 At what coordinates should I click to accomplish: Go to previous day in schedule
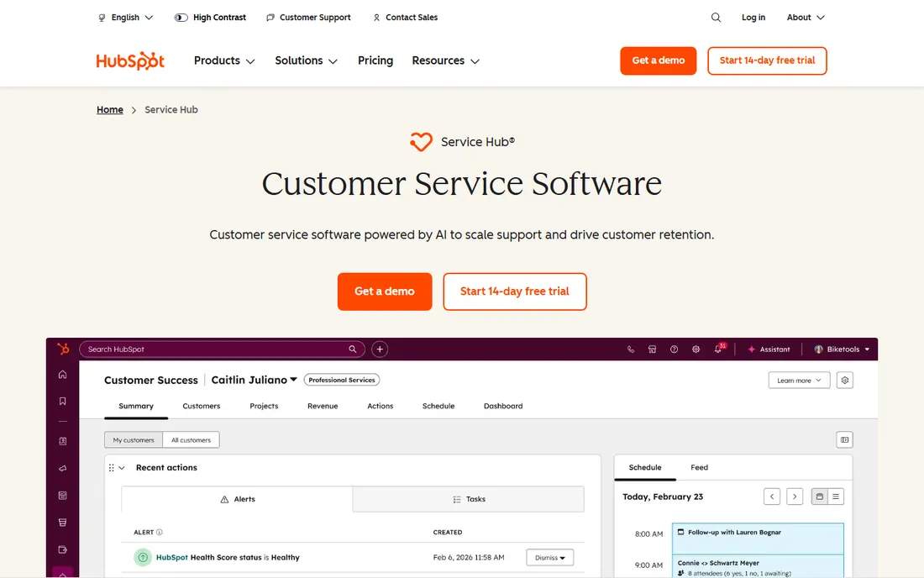771,497
